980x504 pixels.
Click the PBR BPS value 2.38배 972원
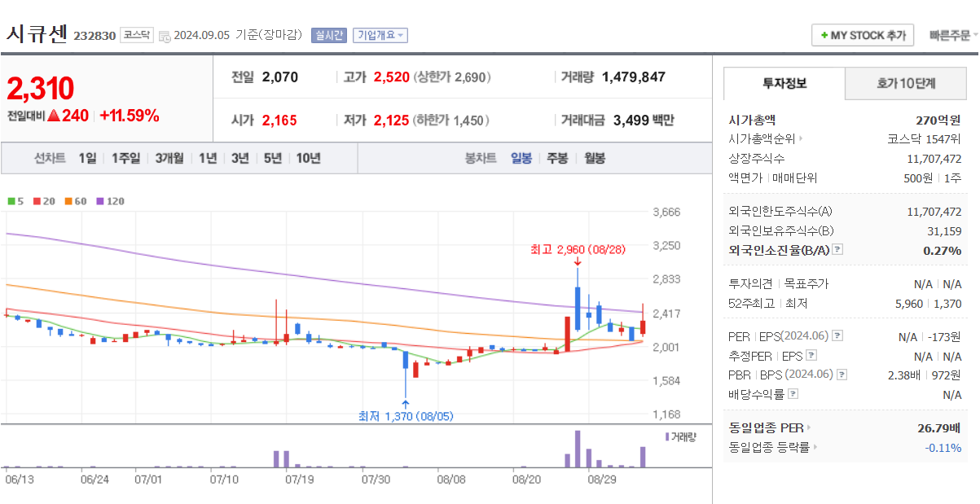click(x=925, y=375)
